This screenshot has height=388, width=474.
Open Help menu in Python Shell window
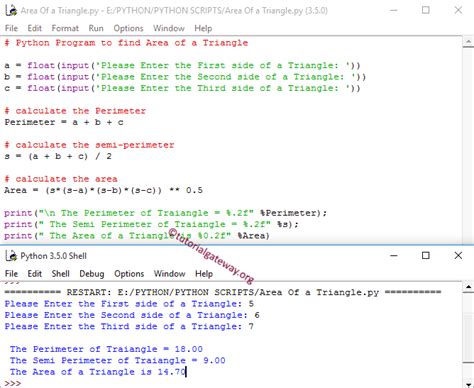coord(204,274)
